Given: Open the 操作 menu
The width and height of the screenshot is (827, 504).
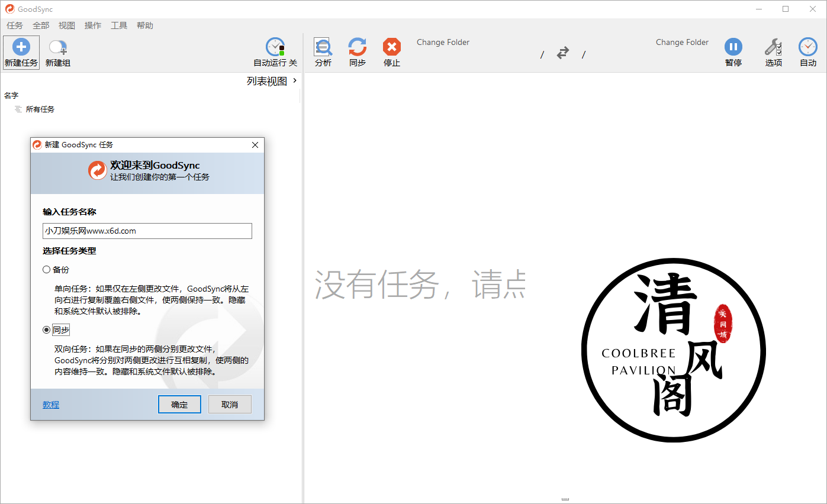Looking at the screenshot, I should tap(93, 25).
